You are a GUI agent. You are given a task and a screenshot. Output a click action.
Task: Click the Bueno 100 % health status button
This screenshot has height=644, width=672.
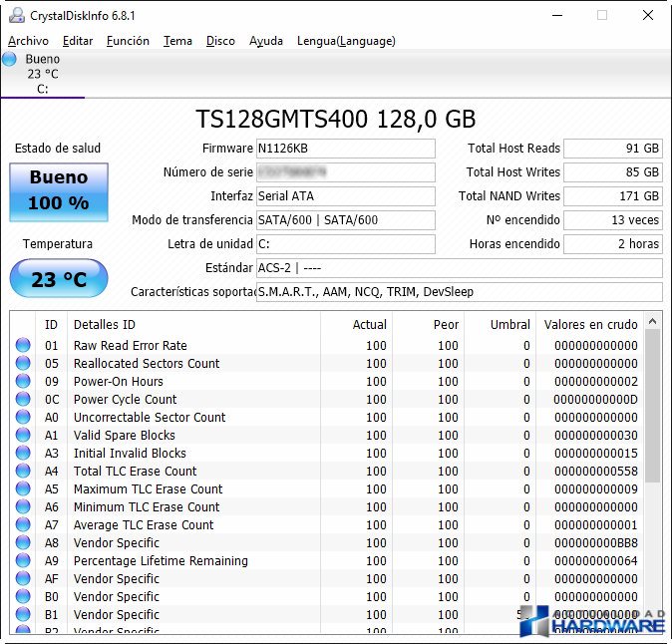point(59,192)
